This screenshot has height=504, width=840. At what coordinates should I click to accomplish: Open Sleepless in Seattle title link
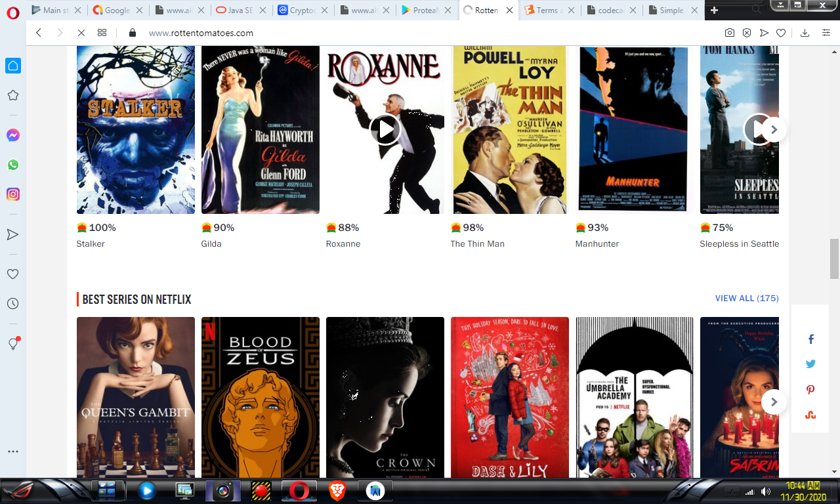(740, 243)
